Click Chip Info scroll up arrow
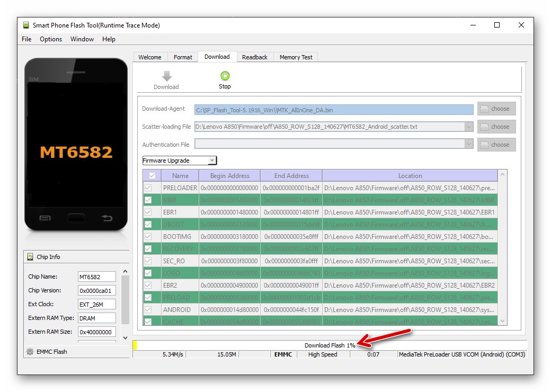Viewport: 551px width, 392px height. click(x=125, y=272)
